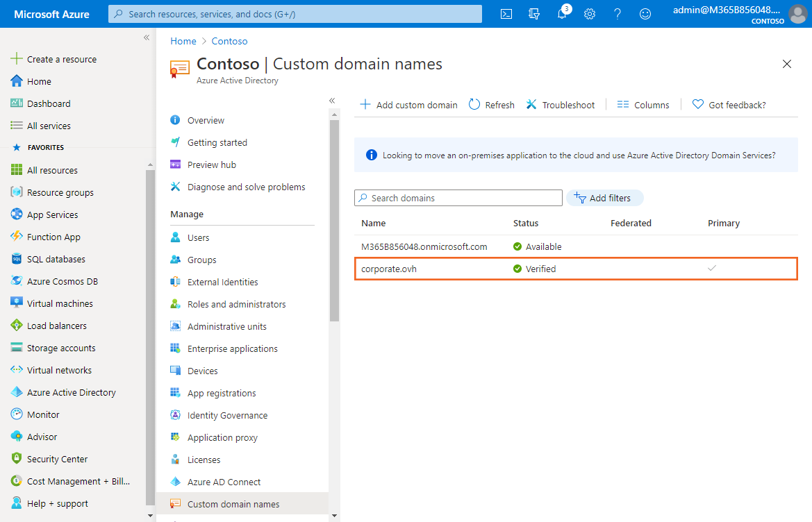
Task: Open Home breadcrumb link
Action: [x=183, y=41]
